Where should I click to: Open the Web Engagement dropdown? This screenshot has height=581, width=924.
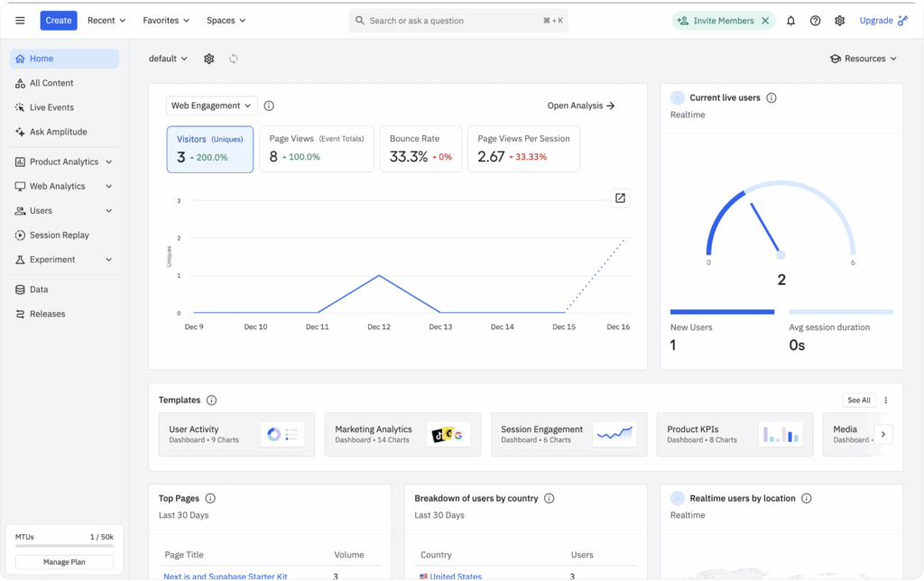[211, 105]
